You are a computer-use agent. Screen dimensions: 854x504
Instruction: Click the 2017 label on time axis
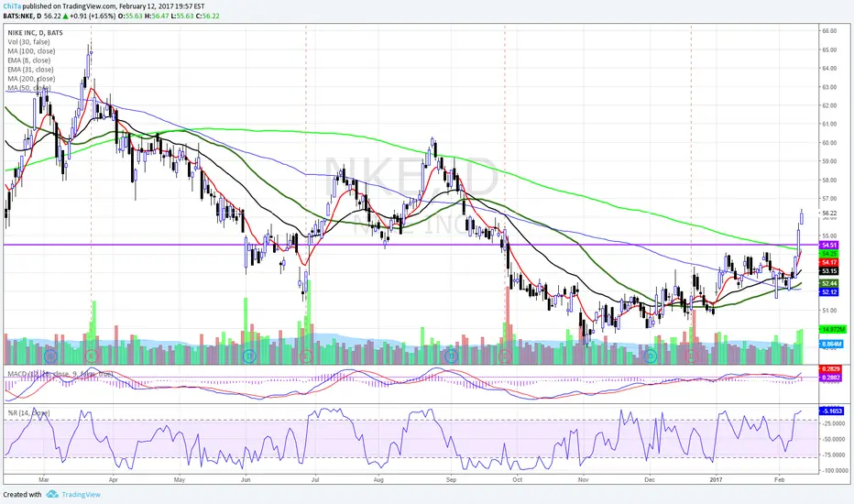(x=716, y=480)
